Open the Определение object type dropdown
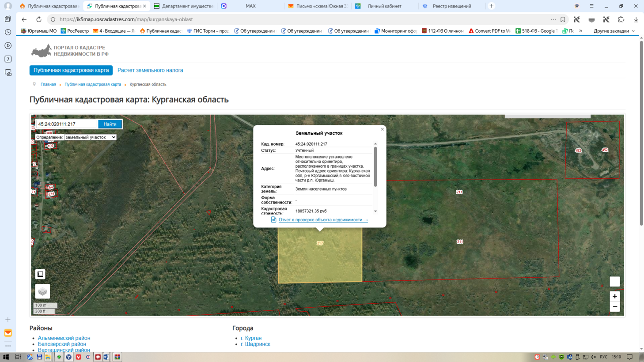 [90, 137]
